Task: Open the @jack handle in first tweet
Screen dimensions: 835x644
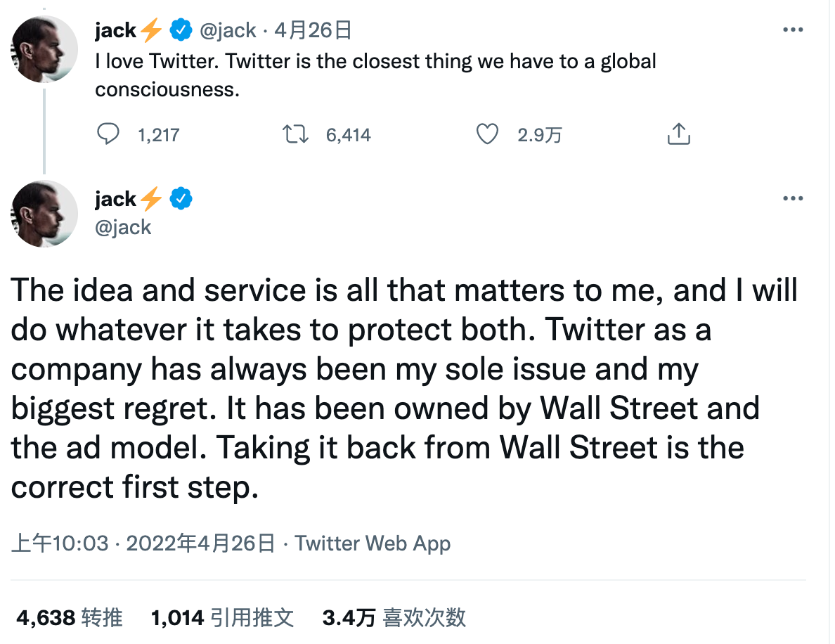Action: point(228,30)
